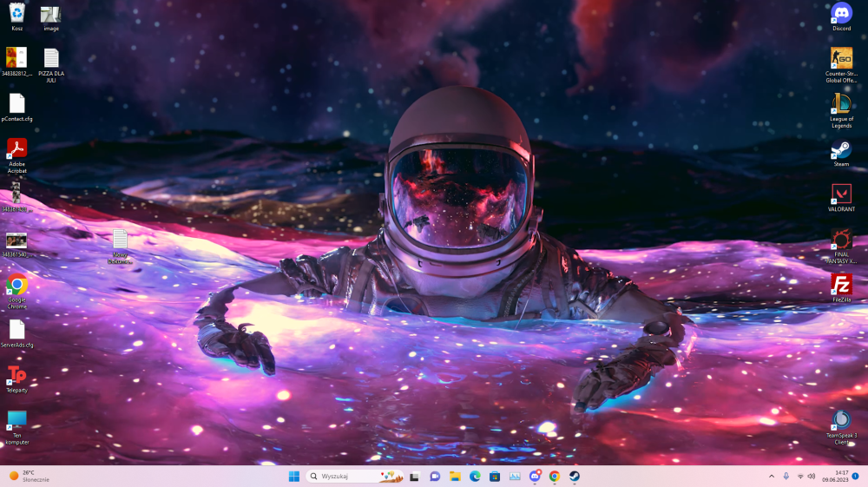Open Steam from the taskbar
This screenshot has height=487, width=868.
(575, 477)
